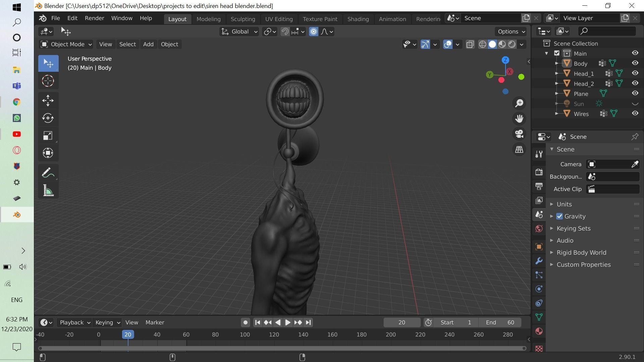Select the Annotate tool
Screen dimensions: 644x362
click(x=48, y=173)
